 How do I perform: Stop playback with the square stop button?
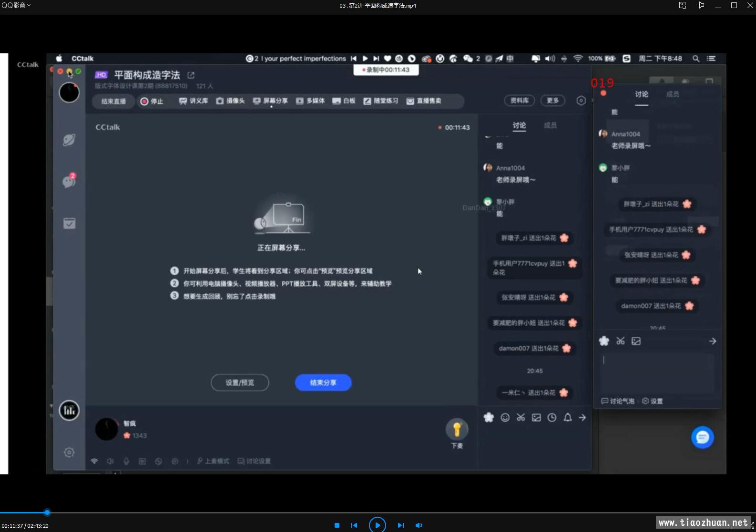coord(337,525)
